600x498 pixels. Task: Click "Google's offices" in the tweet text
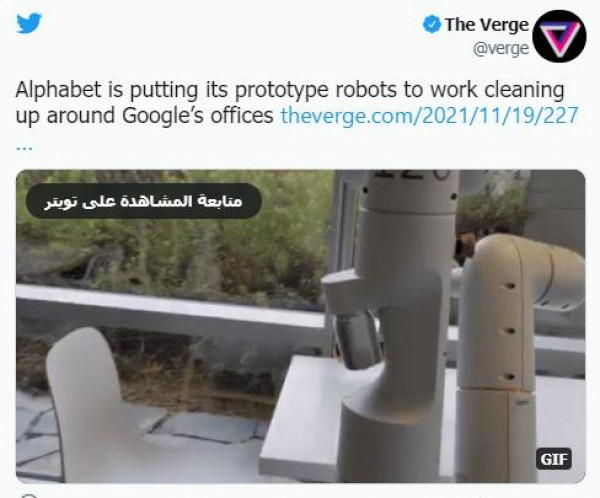[x=197, y=116]
